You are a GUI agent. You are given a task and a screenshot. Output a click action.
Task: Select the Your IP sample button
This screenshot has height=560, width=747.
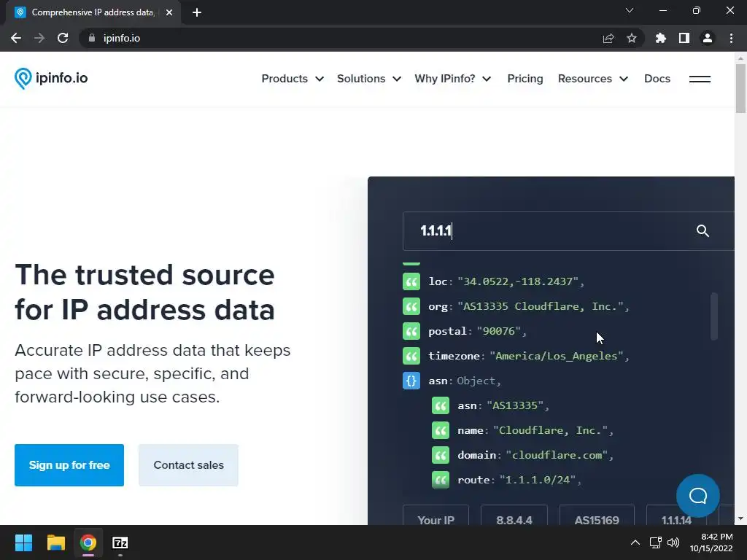[x=436, y=516]
